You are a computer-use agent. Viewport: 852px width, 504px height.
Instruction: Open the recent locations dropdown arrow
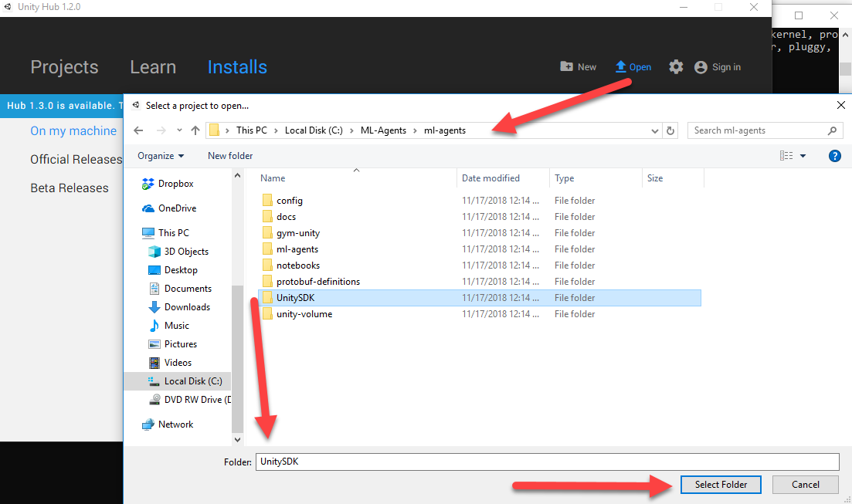[x=179, y=130]
